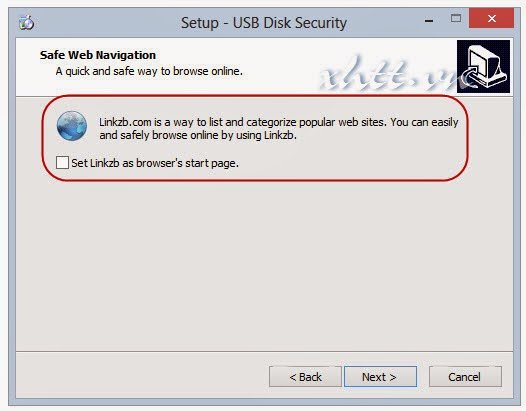Image resolution: width=526 pixels, height=411 pixels.
Task: Click 'A quick and safe way to browse online' subtitle
Action: click(149, 71)
